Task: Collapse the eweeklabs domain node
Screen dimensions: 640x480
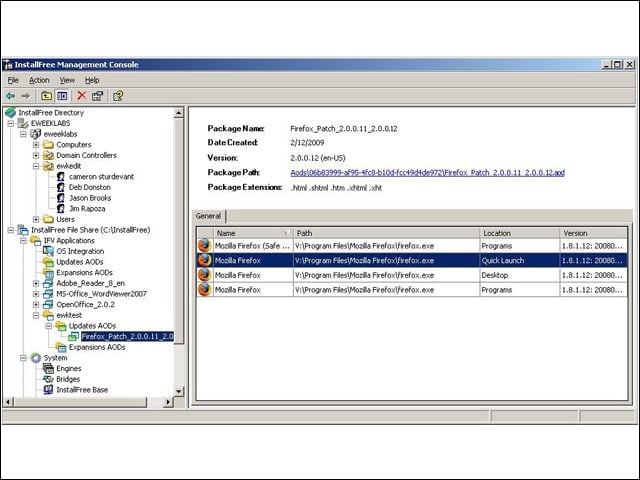Action: pos(23,134)
